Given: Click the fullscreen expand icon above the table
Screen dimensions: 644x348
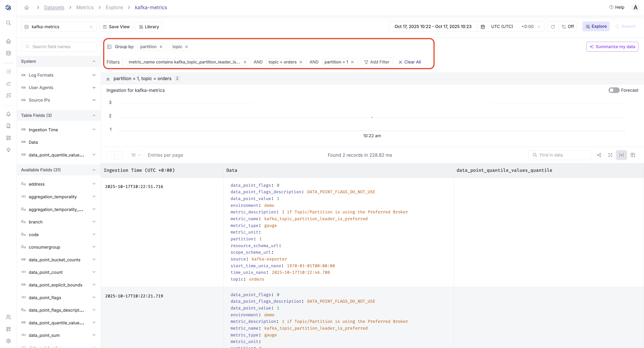Looking at the screenshot, I should tap(610, 155).
